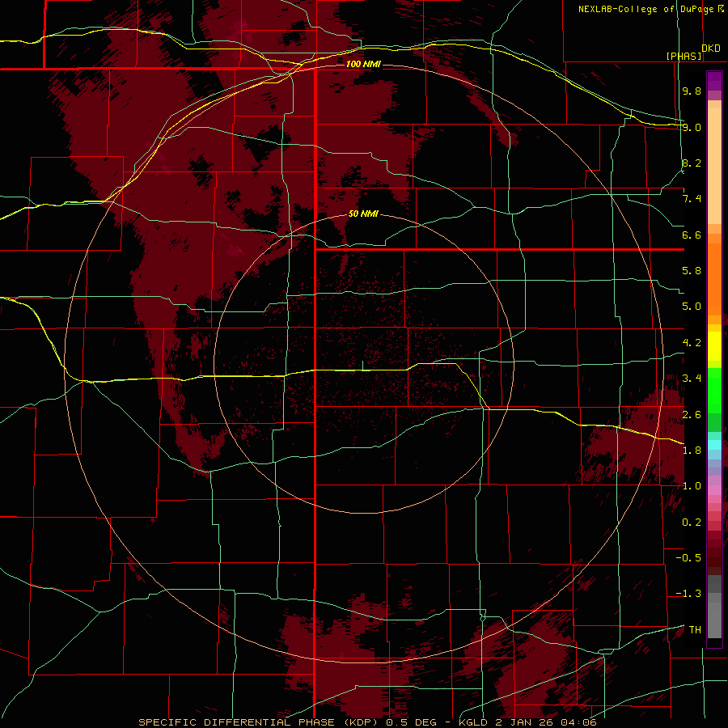Click the -0.5 scale value

tap(688, 558)
